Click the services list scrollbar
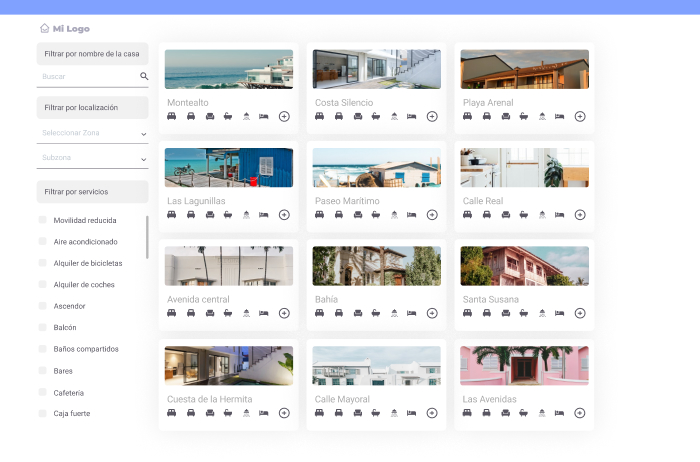The image size is (700, 462). click(x=148, y=237)
